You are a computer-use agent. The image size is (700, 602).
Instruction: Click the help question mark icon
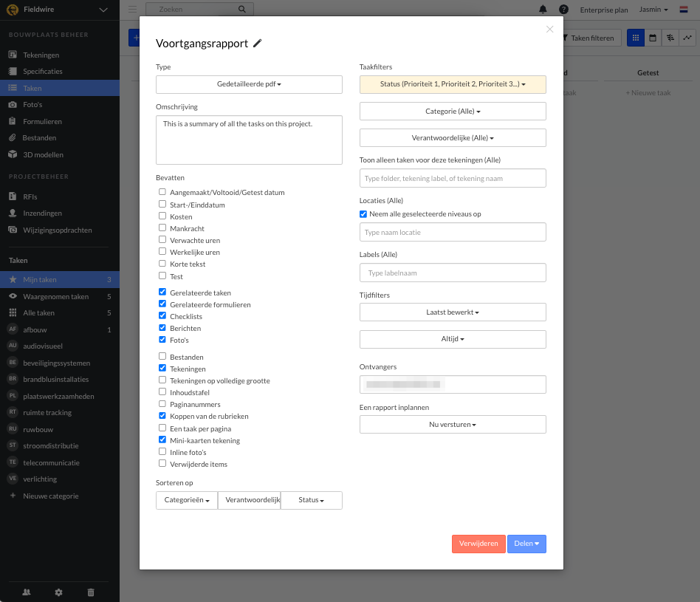(x=564, y=10)
